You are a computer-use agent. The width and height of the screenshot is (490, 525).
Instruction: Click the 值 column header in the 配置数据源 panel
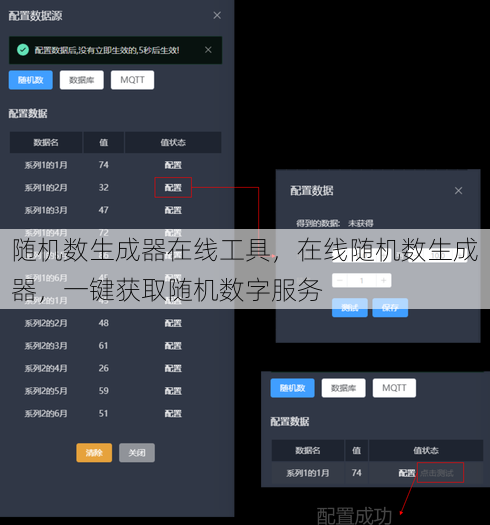104,143
